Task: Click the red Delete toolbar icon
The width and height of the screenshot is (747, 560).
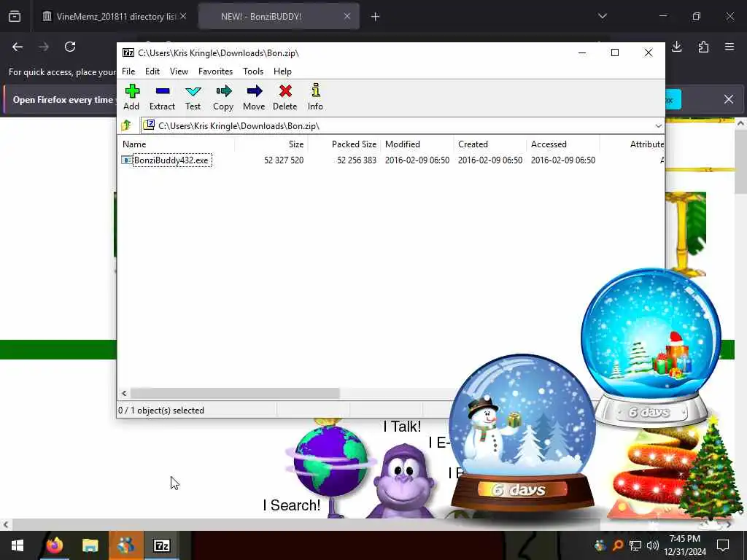Action: (x=285, y=97)
